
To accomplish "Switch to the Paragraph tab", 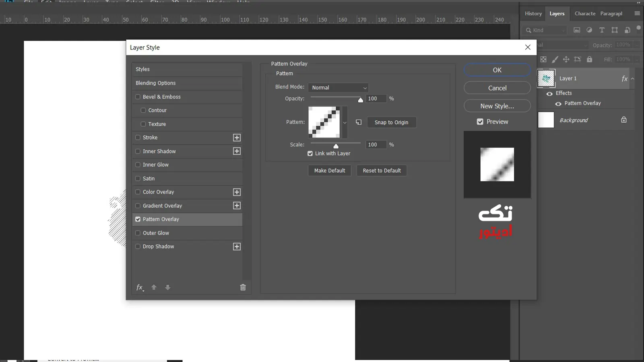I will [611, 14].
